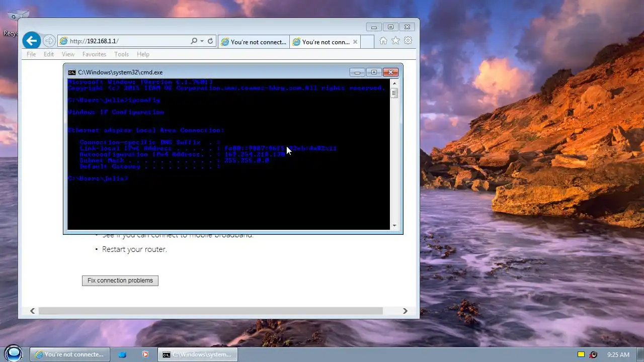This screenshot has height=362, width=644.
Task: Open the Favorites star icon
Action: [395, 41]
